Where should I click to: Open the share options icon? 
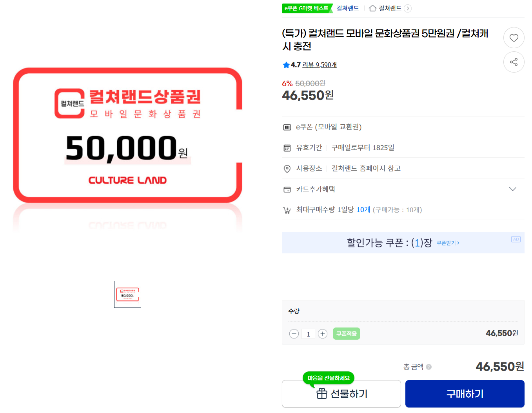(514, 62)
